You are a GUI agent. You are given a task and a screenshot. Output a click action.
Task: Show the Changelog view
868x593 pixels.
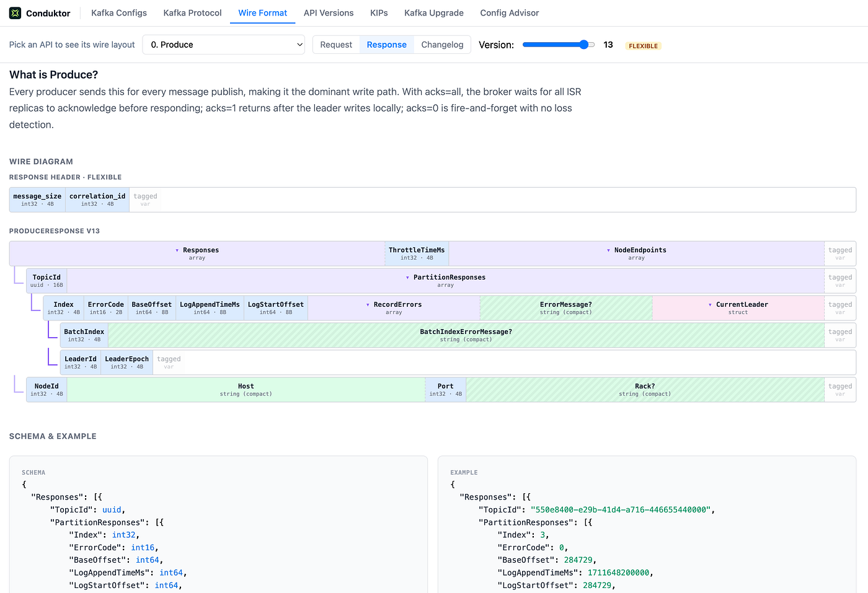[442, 45]
